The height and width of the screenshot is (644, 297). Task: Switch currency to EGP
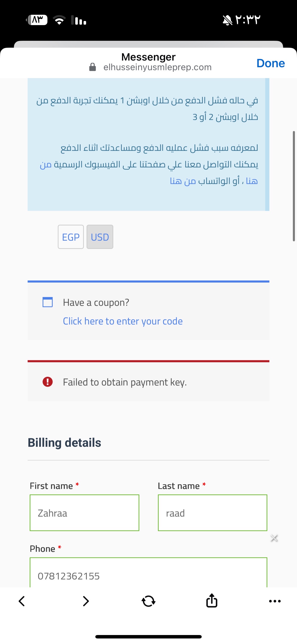coord(71,237)
